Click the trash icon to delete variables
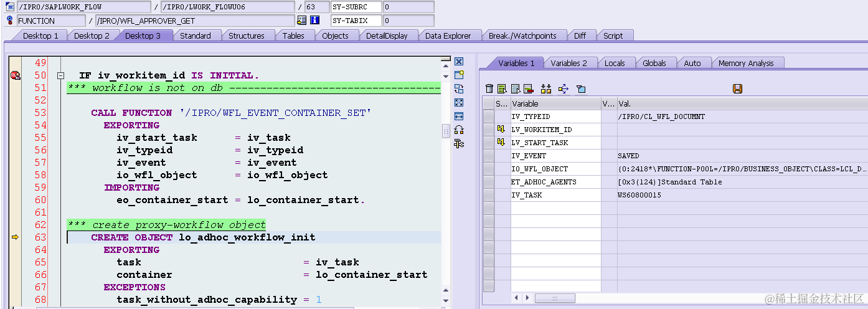The image size is (868, 309). [x=489, y=89]
